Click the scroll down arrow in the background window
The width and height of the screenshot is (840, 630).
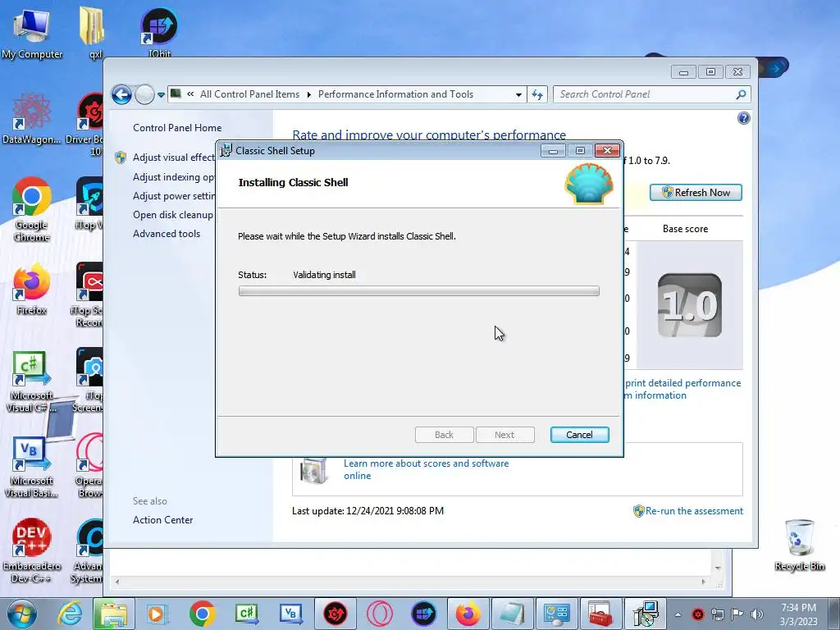tap(718, 568)
